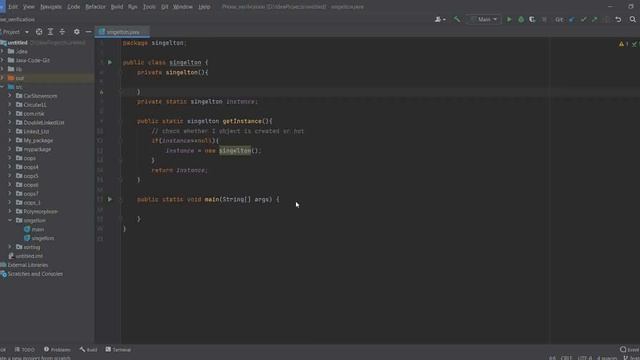Open the Navigate menu
Viewport: 640px width, 360px height.
pyautogui.click(x=51, y=7)
